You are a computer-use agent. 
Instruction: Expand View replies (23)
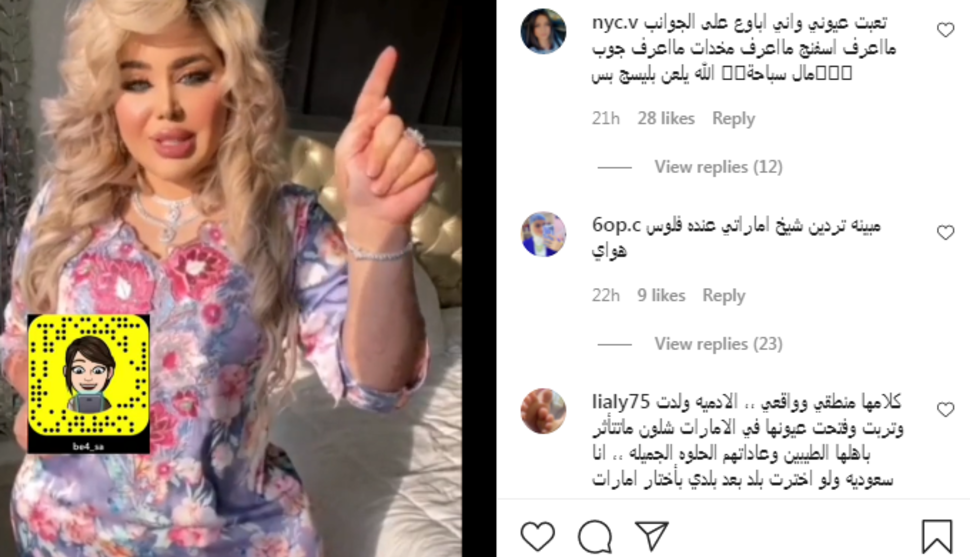[718, 344]
